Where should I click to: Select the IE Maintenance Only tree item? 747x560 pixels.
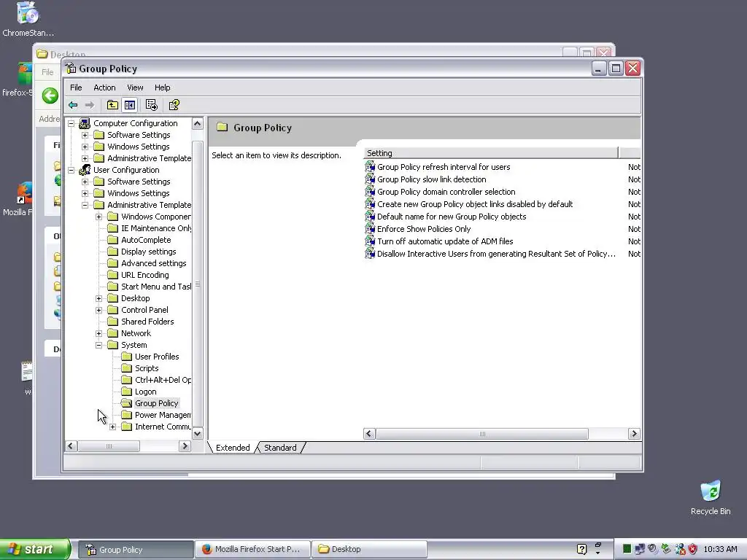[156, 228]
